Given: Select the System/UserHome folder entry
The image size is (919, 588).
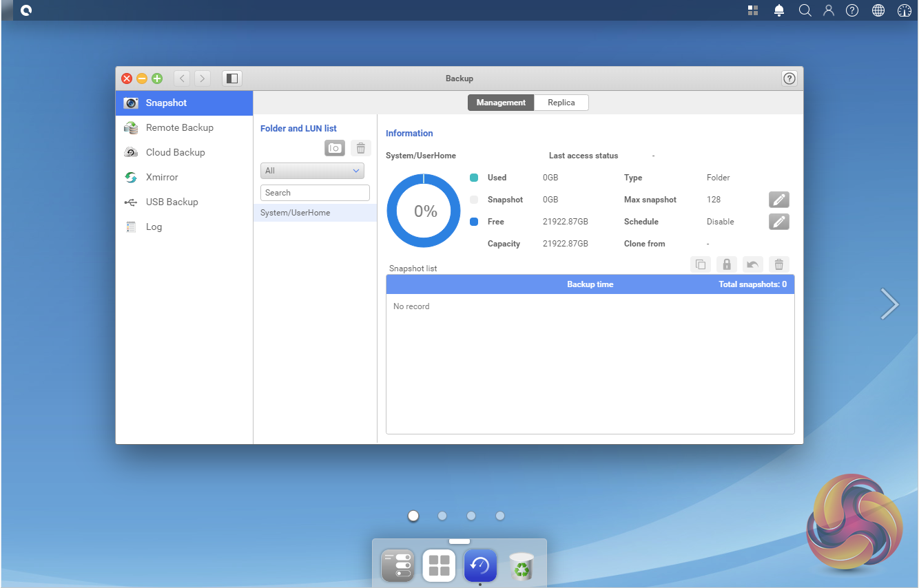Looking at the screenshot, I should click(315, 213).
